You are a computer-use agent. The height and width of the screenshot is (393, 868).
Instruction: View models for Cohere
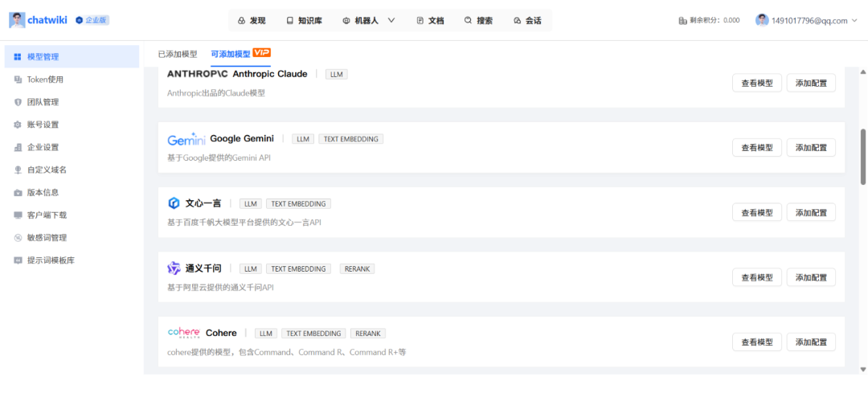pos(757,342)
